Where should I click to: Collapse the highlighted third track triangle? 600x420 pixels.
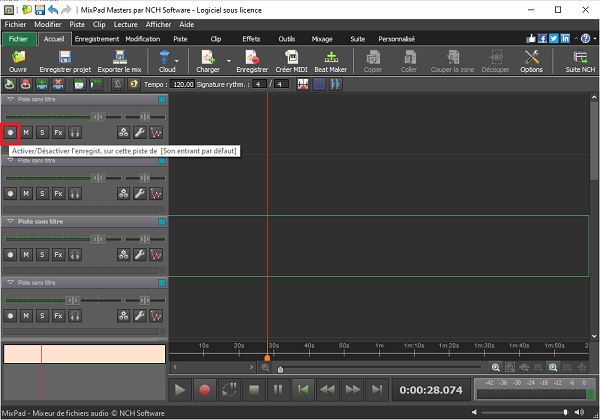10,221
